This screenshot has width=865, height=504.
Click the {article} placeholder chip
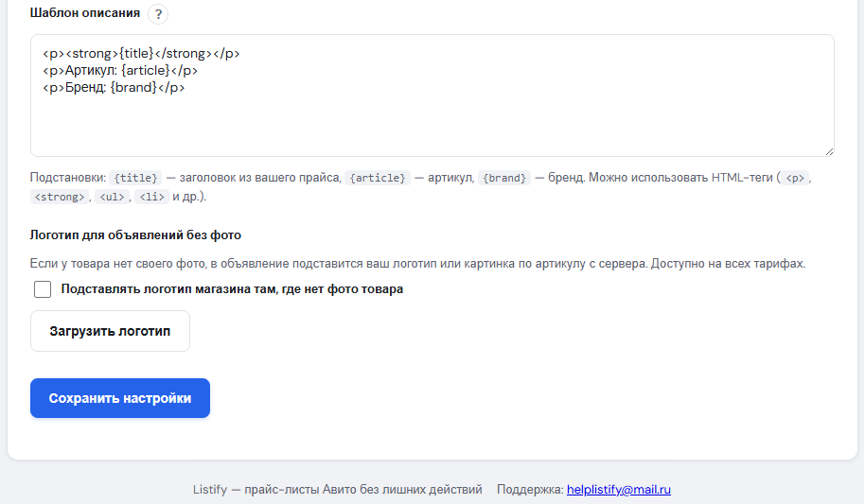[377, 178]
